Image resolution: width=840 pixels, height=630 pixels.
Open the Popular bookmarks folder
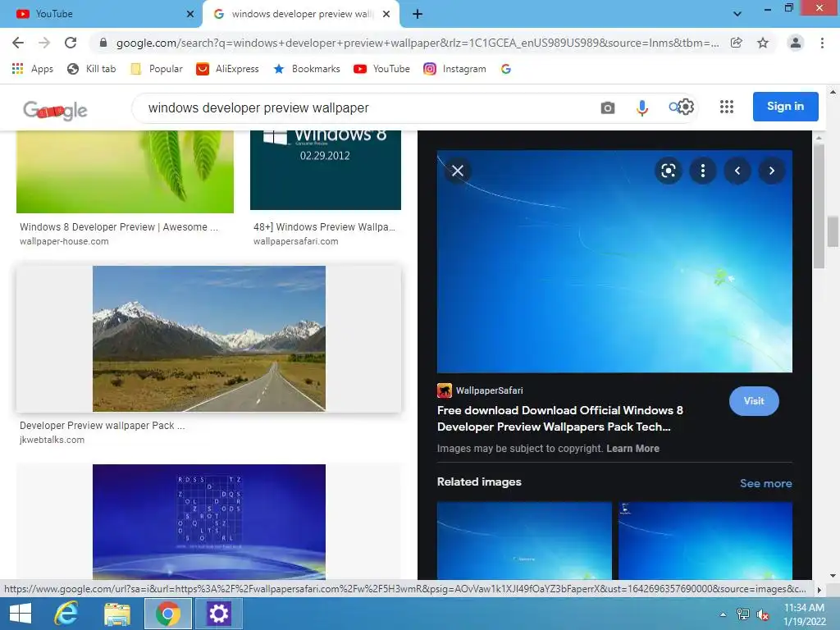(157, 69)
